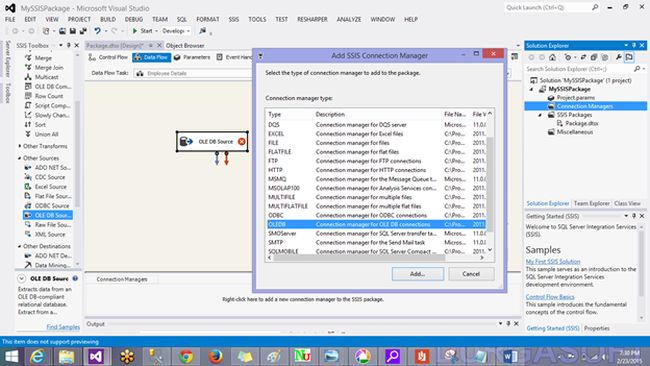Click the Properties wrench icon in Solution Explorer

tap(618, 57)
